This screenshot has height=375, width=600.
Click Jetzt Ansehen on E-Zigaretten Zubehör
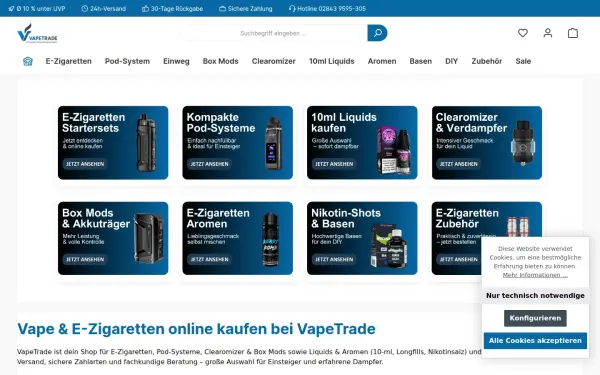click(458, 259)
